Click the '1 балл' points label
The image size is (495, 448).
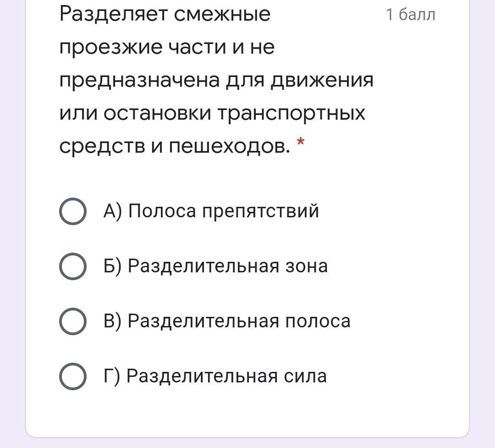(410, 15)
